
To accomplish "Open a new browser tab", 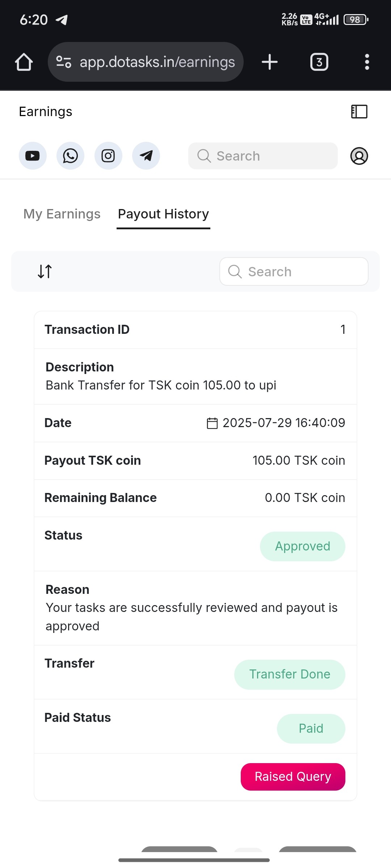I will click(270, 62).
